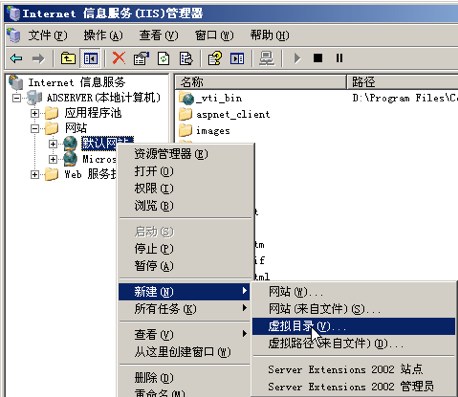Select Server Extensions 2002 站点

coord(354,369)
